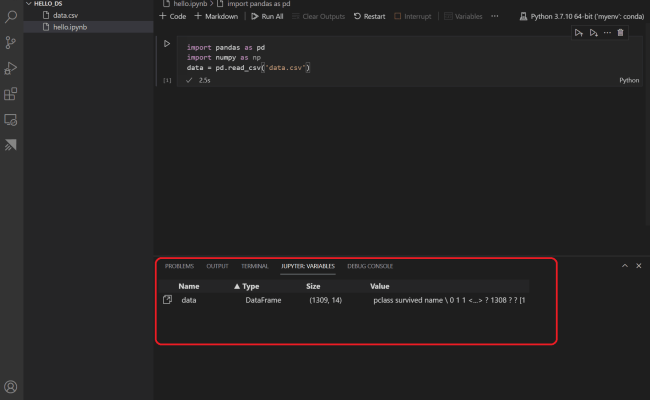Run All notebook cells
The width and height of the screenshot is (650, 400).
click(267, 17)
